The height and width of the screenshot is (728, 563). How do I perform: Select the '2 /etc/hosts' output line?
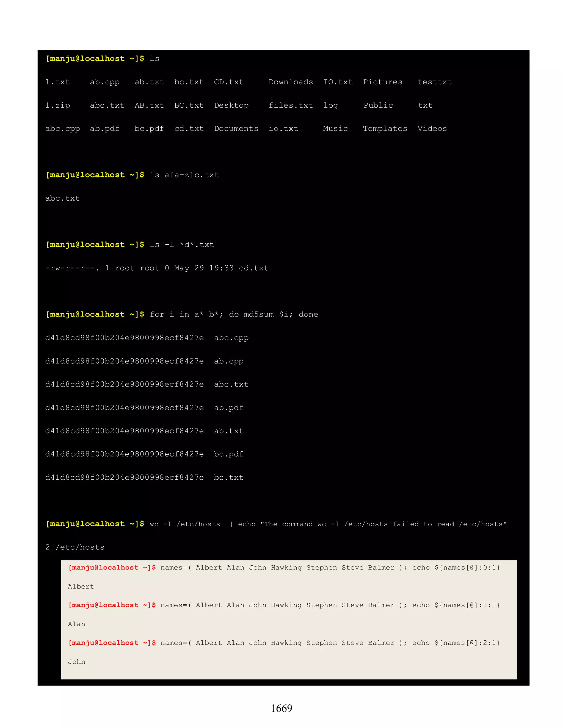pos(75,547)
